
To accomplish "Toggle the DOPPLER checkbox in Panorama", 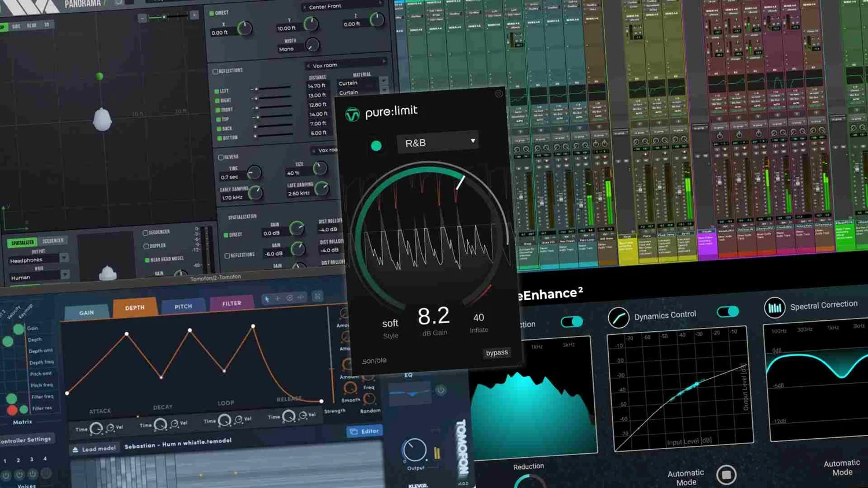I will click(145, 246).
